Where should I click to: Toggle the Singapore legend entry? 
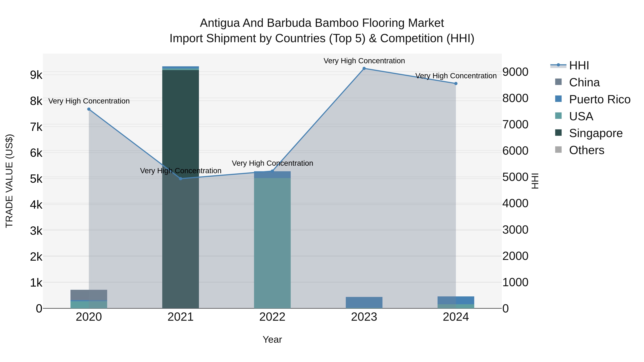click(589, 133)
